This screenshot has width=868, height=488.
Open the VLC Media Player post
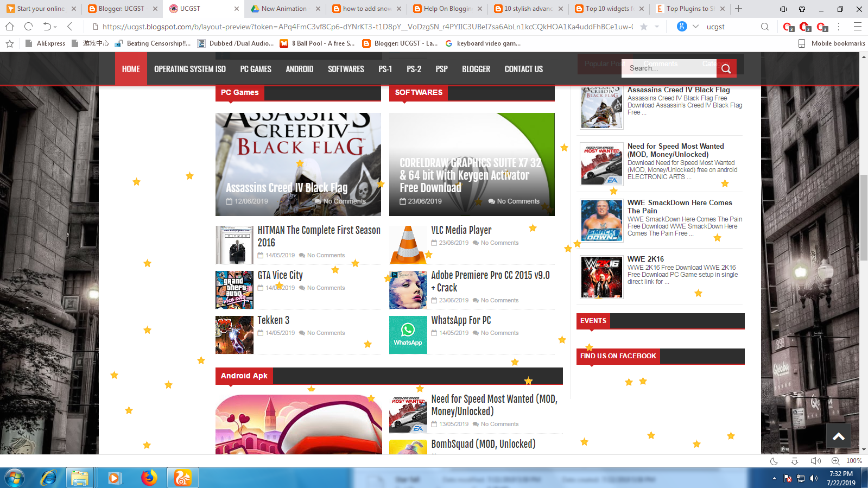pyautogui.click(x=461, y=230)
